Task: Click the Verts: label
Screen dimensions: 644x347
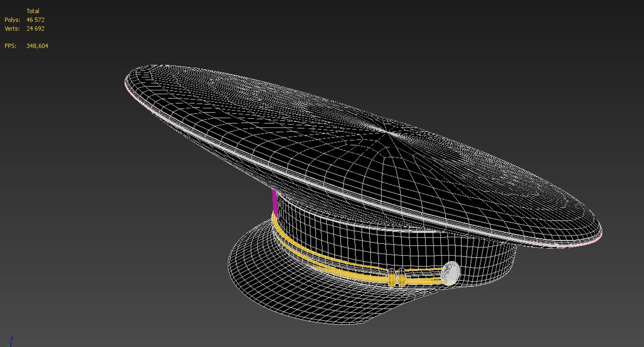Action: (12, 29)
